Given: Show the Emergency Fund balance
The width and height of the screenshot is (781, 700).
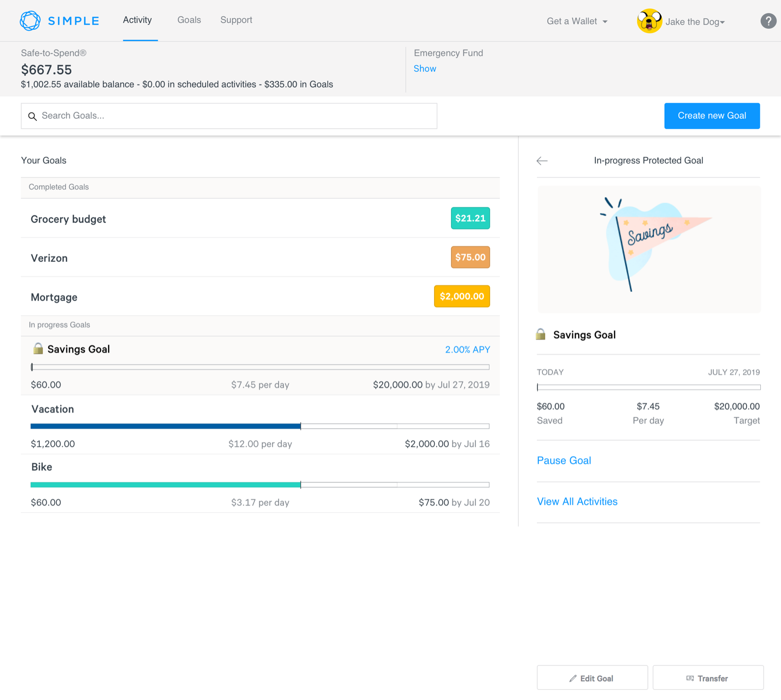Looking at the screenshot, I should click(424, 69).
